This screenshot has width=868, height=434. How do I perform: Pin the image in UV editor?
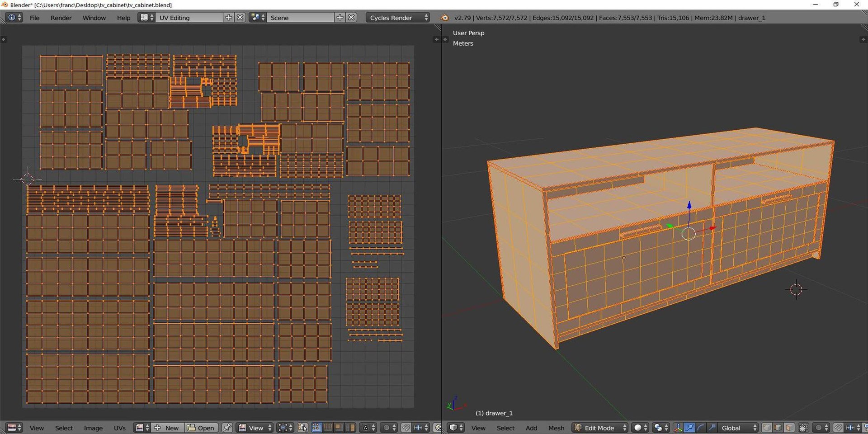(x=227, y=428)
